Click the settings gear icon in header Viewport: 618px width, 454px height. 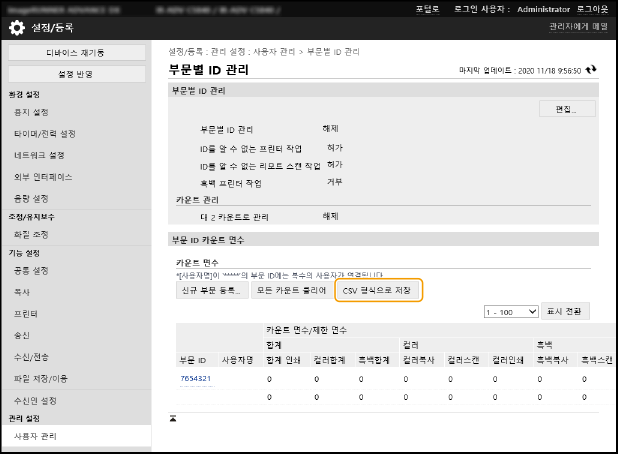[16, 27]
